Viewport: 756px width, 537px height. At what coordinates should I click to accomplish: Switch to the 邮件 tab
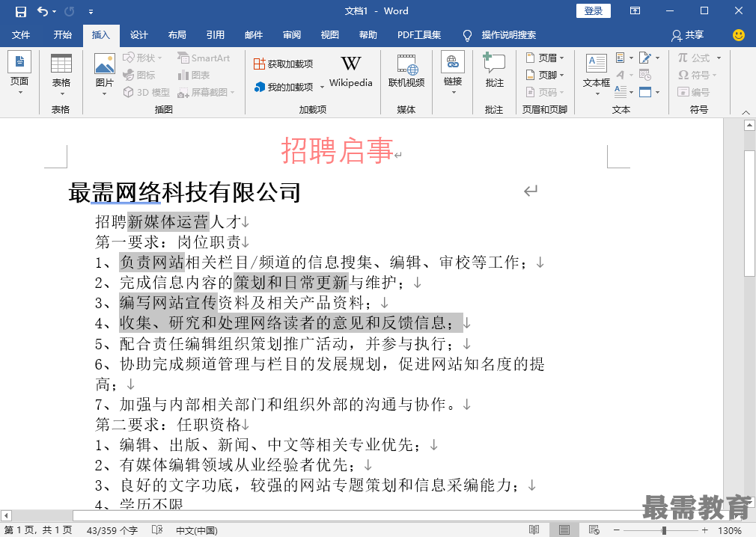pos(254,34)
